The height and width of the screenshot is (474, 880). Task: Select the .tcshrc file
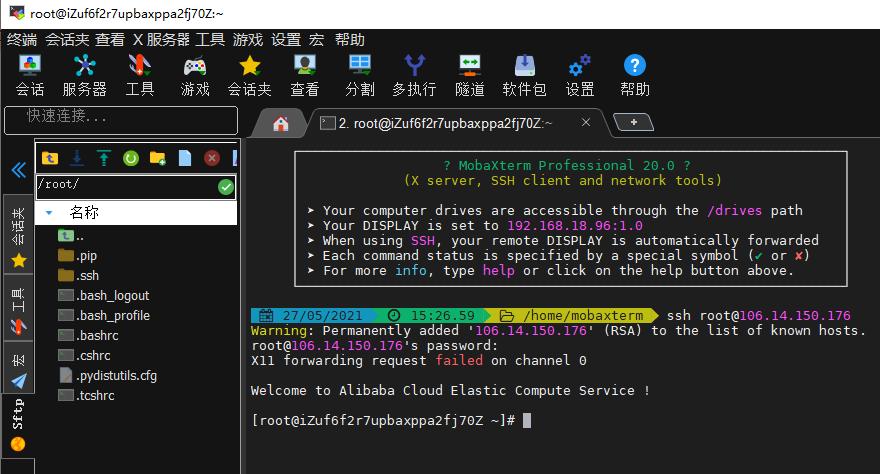(x=86, y=395)
